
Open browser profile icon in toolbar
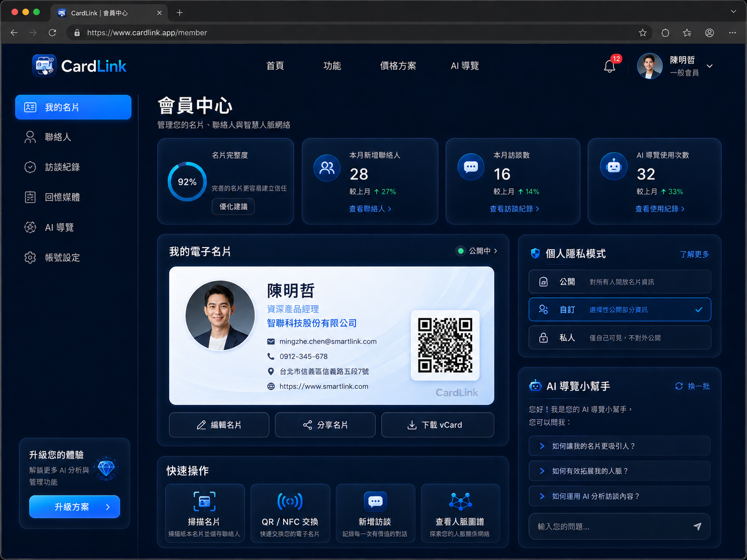click(709, 32)
